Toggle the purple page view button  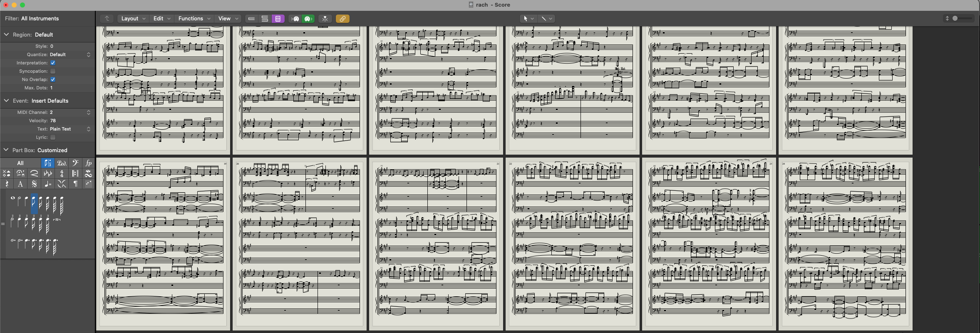click(278, 19)
